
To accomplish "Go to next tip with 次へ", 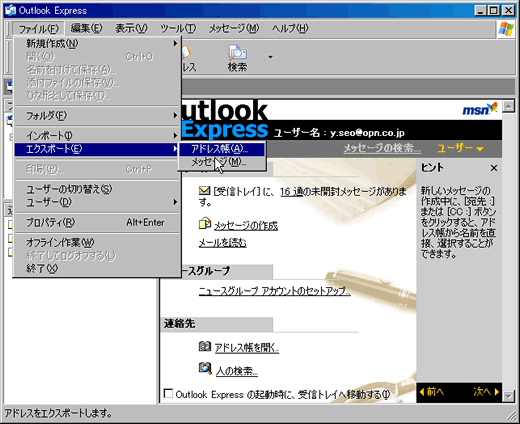I will coord(486,392).
